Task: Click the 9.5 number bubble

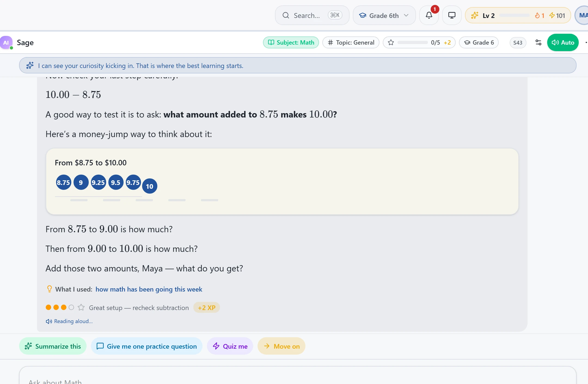Action: point(116,182)
